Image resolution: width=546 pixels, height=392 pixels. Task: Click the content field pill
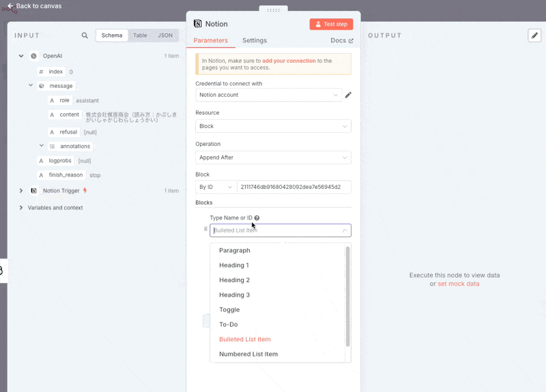coord(65,115)
